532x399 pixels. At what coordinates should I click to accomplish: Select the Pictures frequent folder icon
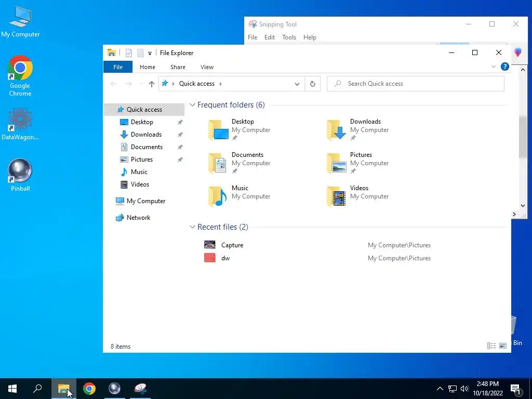337,163
